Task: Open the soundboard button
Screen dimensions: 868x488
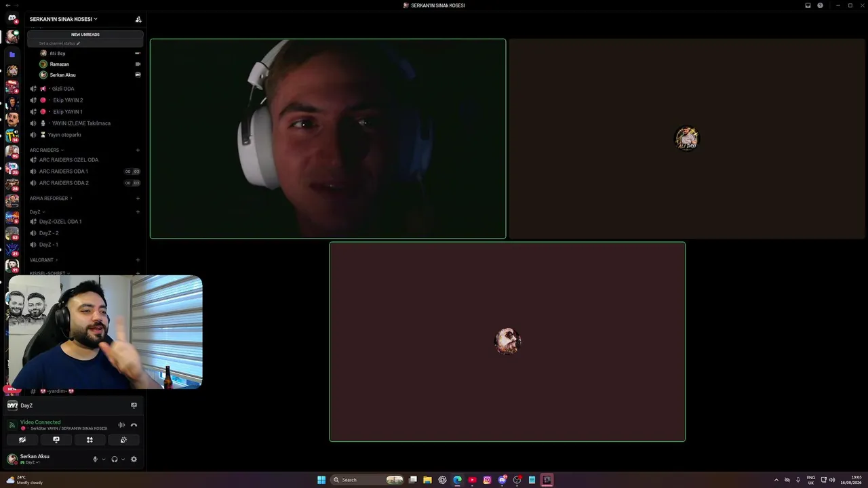Action: pos(123,440)
